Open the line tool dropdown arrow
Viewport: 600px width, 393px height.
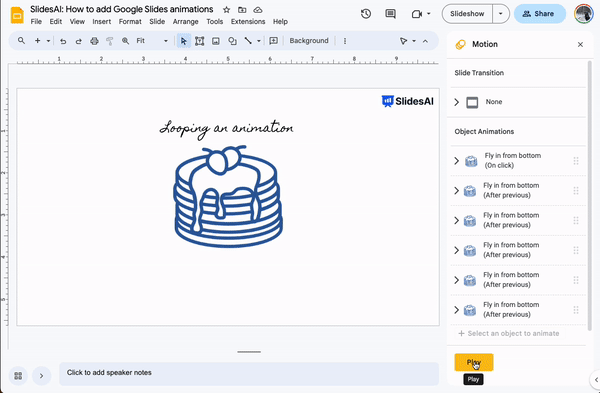point(259,41)
